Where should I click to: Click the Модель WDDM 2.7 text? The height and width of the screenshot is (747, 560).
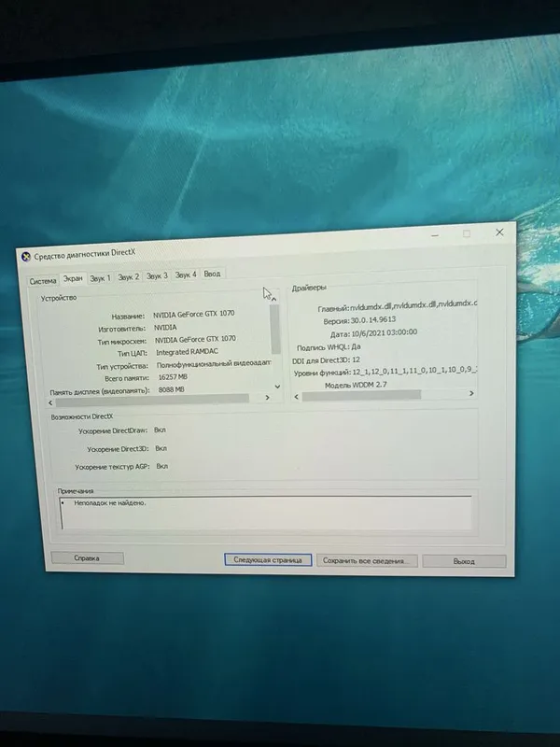click(356, 385)
